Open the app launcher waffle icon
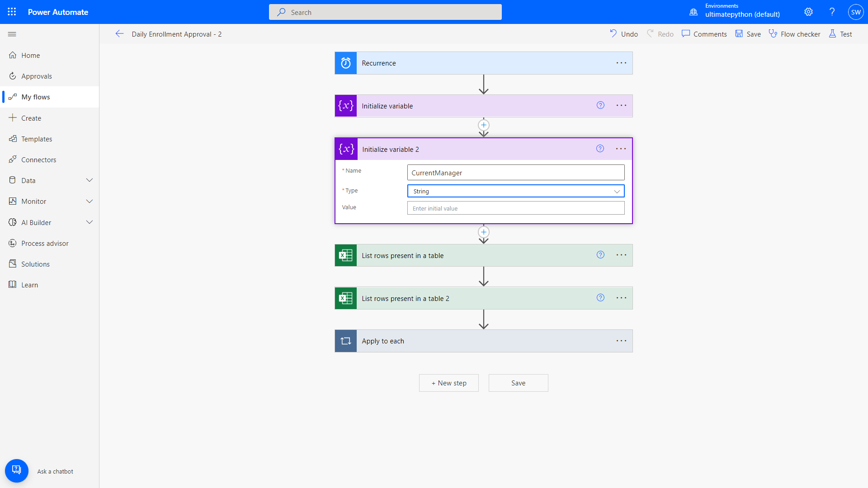Viewport: 868px width, 488px height. 12,12
